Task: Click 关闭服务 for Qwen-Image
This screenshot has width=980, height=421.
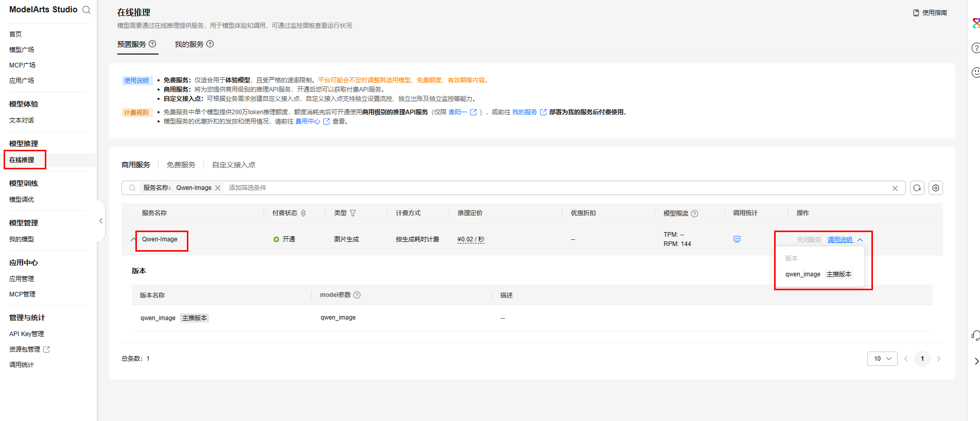Action: (809, 240)
